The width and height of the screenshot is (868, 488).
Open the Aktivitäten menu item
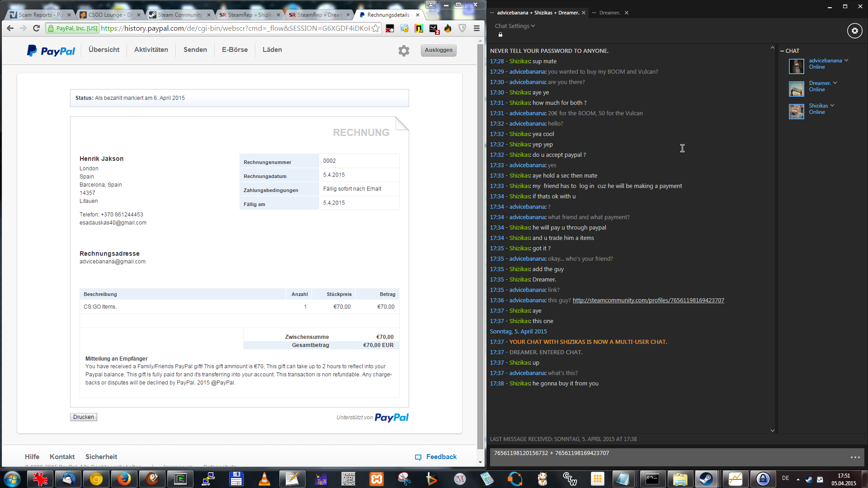[151, 50]
